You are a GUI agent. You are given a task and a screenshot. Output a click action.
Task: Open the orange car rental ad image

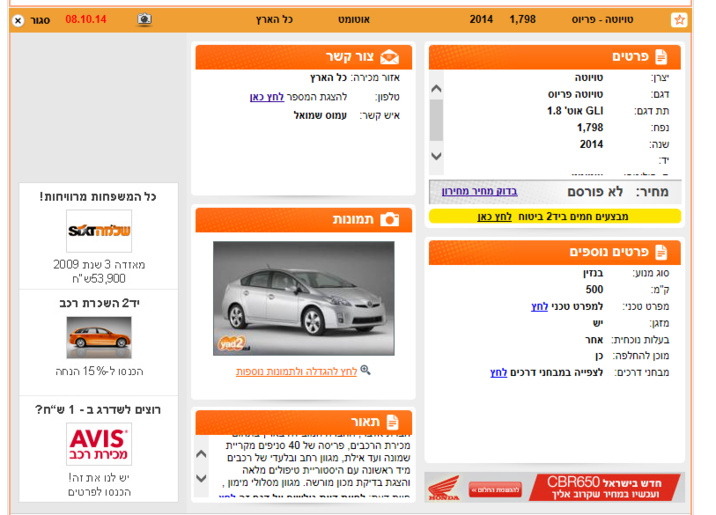point(99,337)
